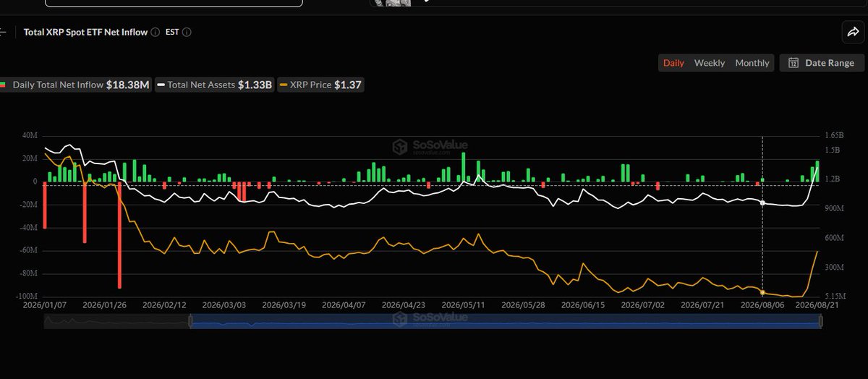
Task: Click the white data point on the dashed cursor line
Action: point(762,203)
